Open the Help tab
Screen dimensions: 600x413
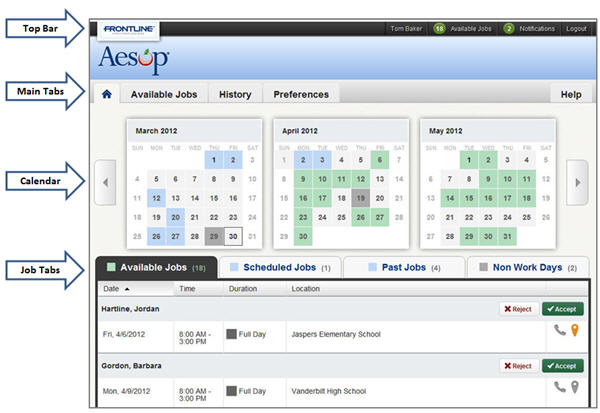571,94
